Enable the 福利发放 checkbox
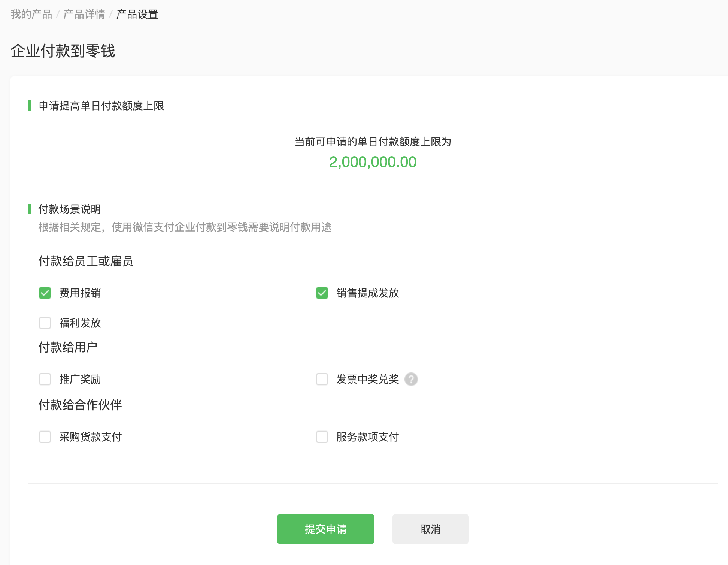The image size is (728, 565). pos(45,323)
